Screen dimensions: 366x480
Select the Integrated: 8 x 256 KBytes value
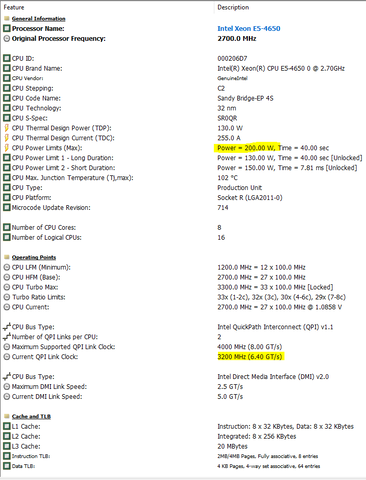point(257,436)
